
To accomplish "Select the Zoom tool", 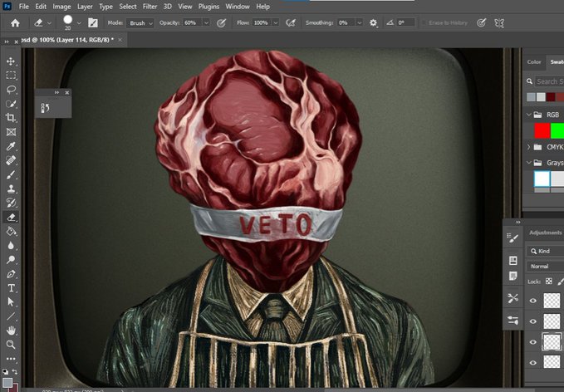I will pos(11,345).
